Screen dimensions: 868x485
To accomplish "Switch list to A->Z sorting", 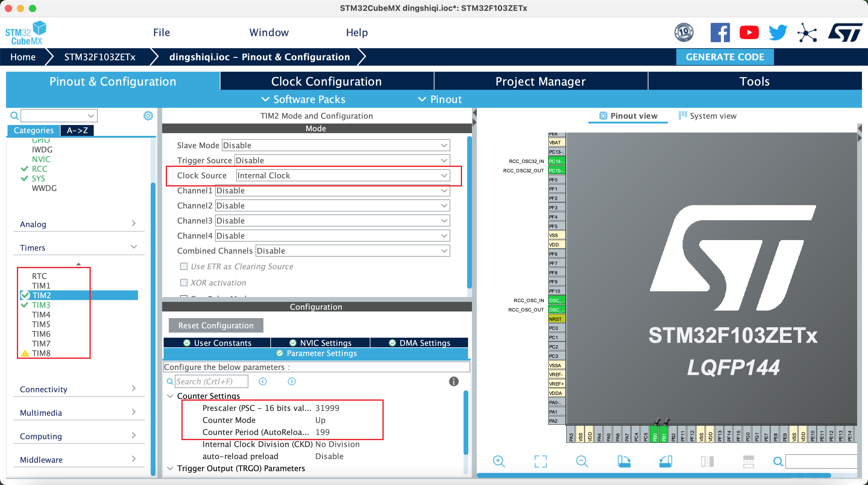I will click(x=77, y=130).
